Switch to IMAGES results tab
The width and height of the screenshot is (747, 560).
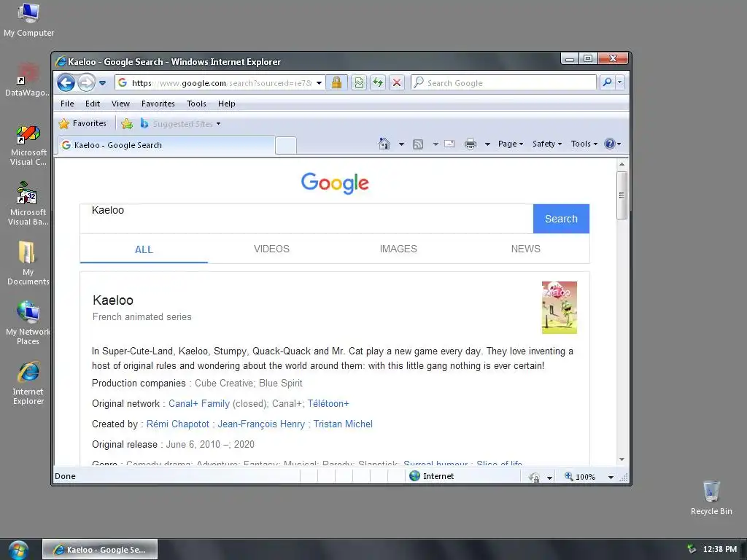point(398,249)
